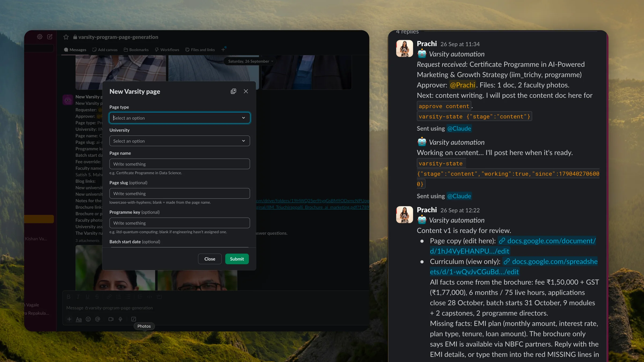The width and height of the screenshot is (644, 362).
Task: Focus the Page slug input field
Action: 180,194
